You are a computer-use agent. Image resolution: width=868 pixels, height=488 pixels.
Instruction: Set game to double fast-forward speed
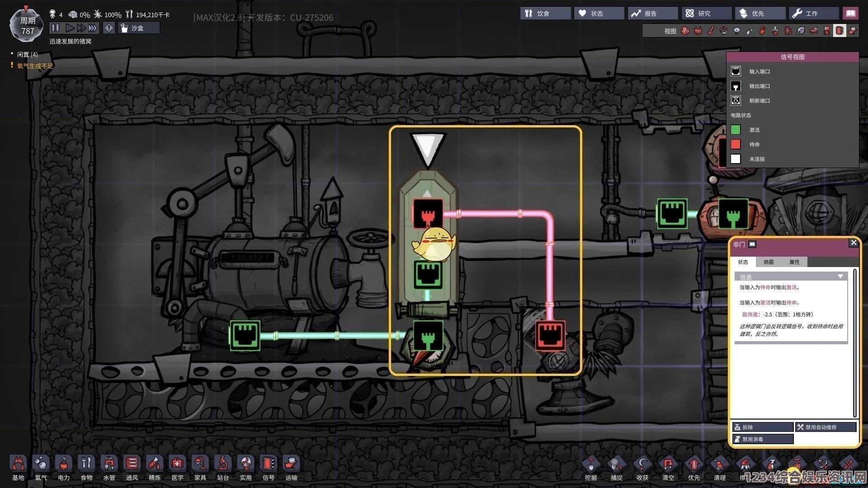tap(81, 28)
